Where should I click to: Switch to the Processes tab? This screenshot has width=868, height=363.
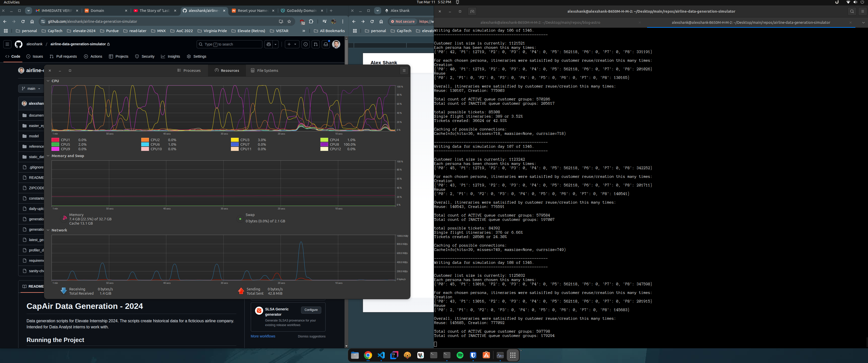pyautogui.click(x=189, y=71)
